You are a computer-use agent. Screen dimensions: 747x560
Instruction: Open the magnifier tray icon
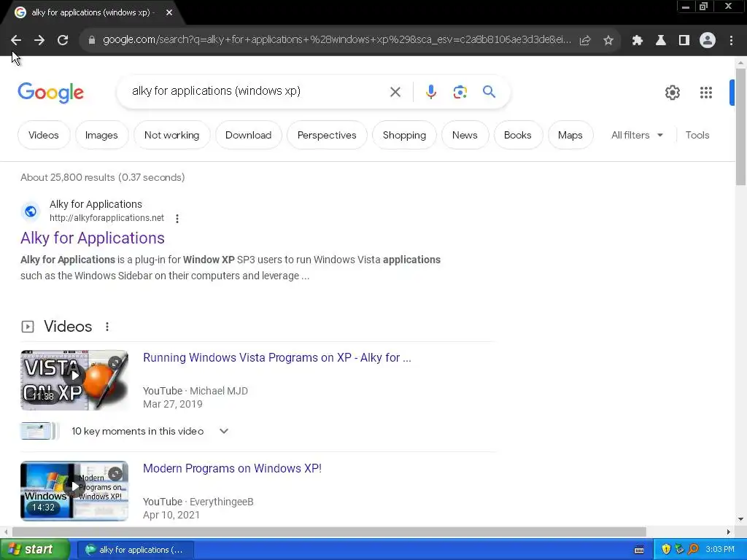(x=693, y=549)
